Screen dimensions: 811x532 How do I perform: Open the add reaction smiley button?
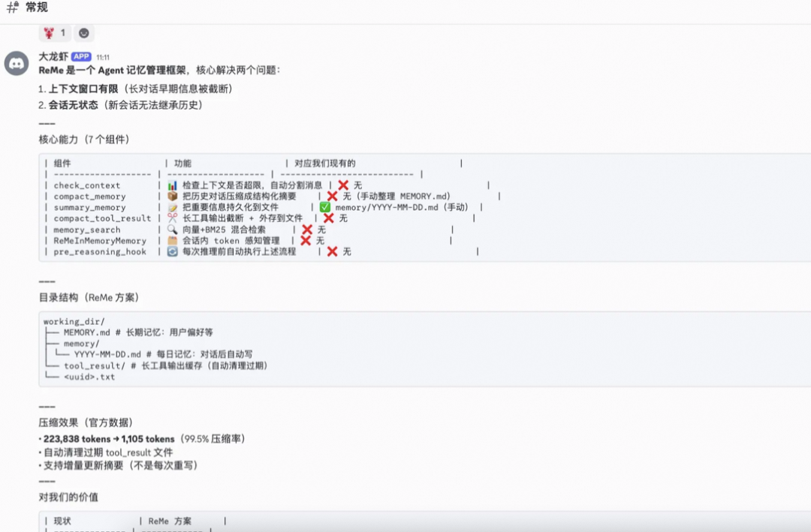[x=83, y=32]
